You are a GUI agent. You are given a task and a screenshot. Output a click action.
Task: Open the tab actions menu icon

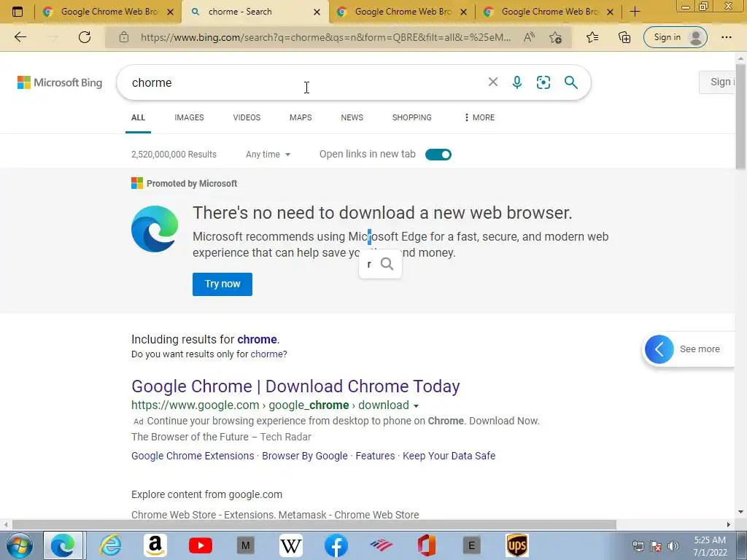click(x=18, y=12)
